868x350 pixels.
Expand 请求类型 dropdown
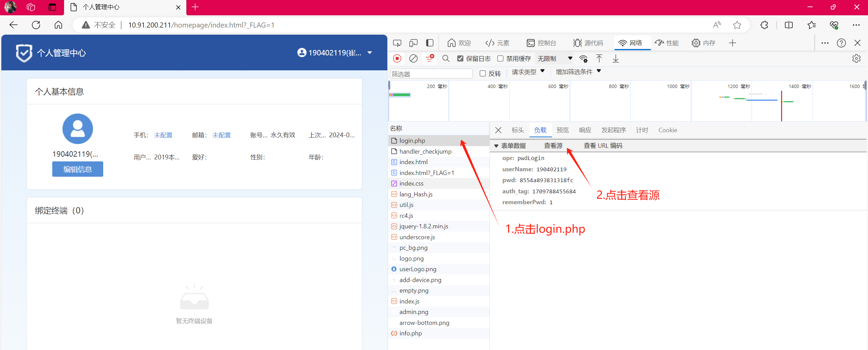point(528,72)
